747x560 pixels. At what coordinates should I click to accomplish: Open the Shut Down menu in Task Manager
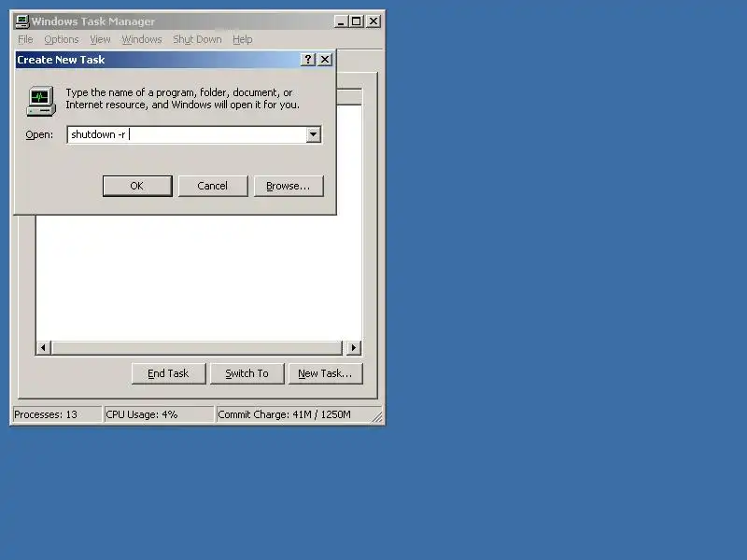point(197,39)
